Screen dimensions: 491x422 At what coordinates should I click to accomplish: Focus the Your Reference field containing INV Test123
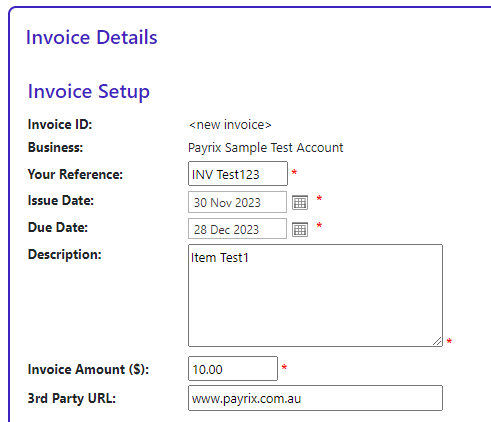[x=238, y=174]
